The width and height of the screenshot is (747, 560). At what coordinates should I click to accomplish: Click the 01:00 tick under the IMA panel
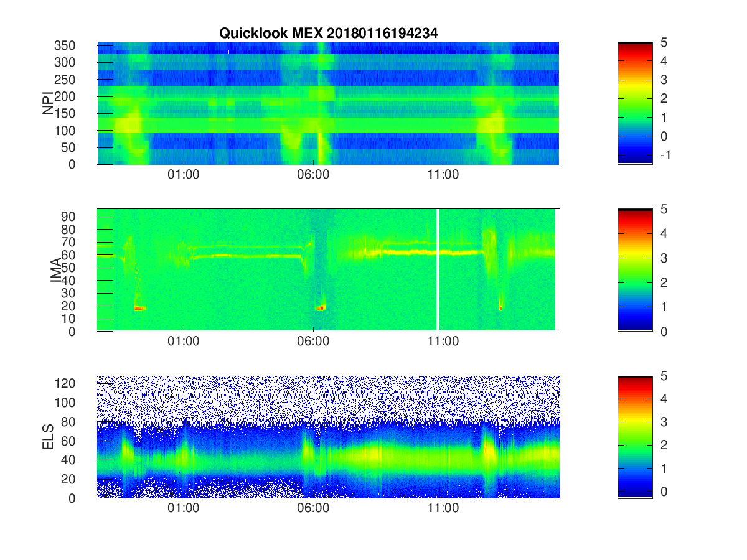pos(184,342)
